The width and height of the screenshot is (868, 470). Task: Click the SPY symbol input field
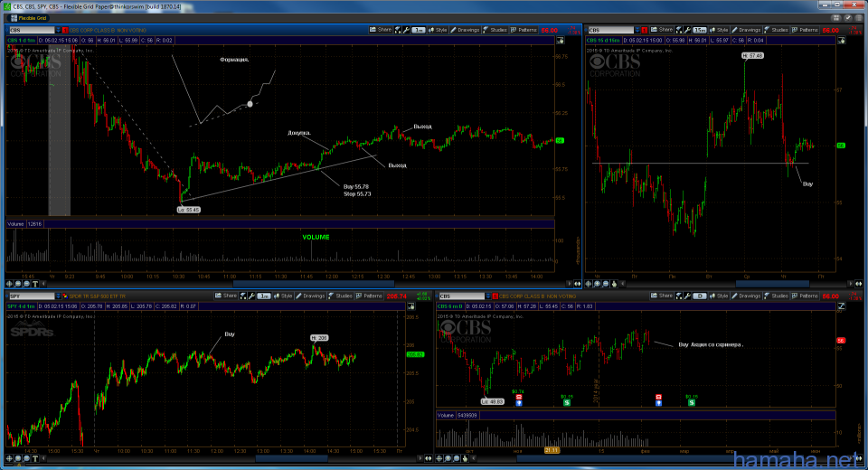coord(32,296)
